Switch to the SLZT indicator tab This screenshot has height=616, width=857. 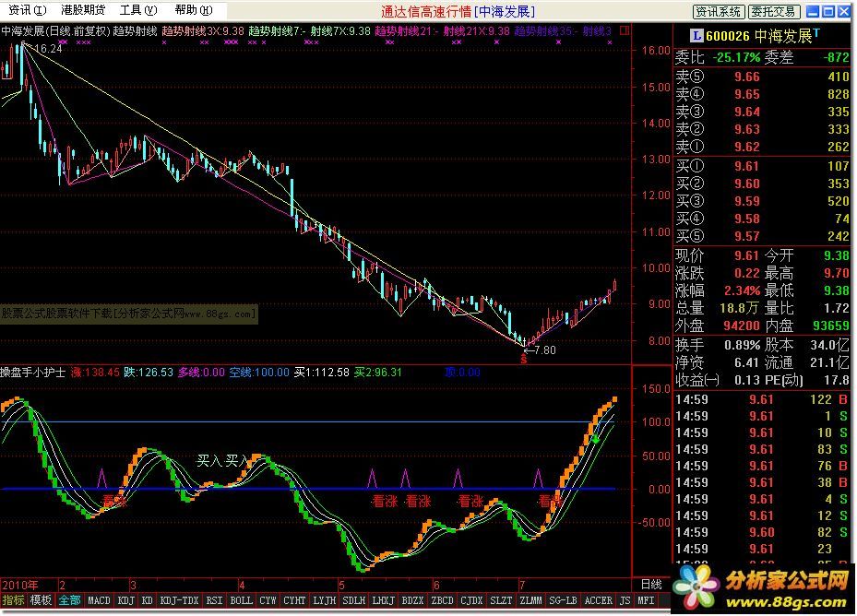501,600
